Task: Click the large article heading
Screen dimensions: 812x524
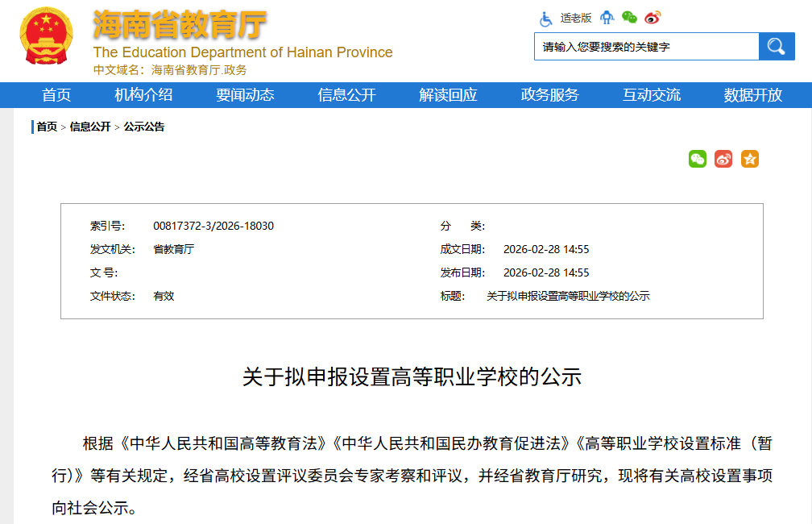Action: click(412, 376)
